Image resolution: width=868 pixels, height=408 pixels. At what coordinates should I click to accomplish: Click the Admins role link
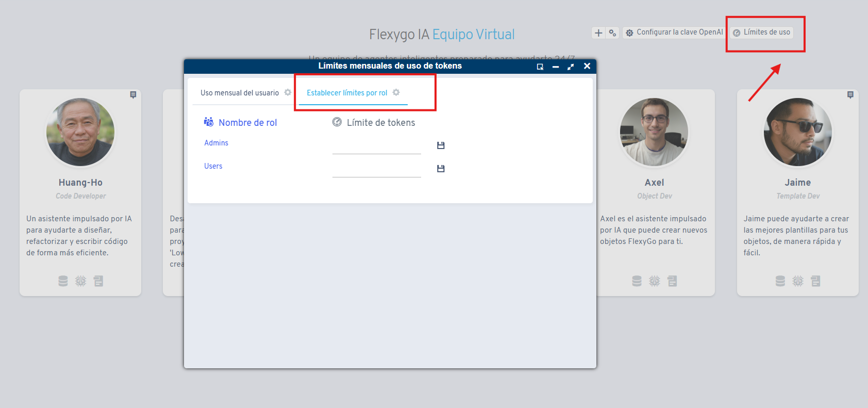(216, 143)
